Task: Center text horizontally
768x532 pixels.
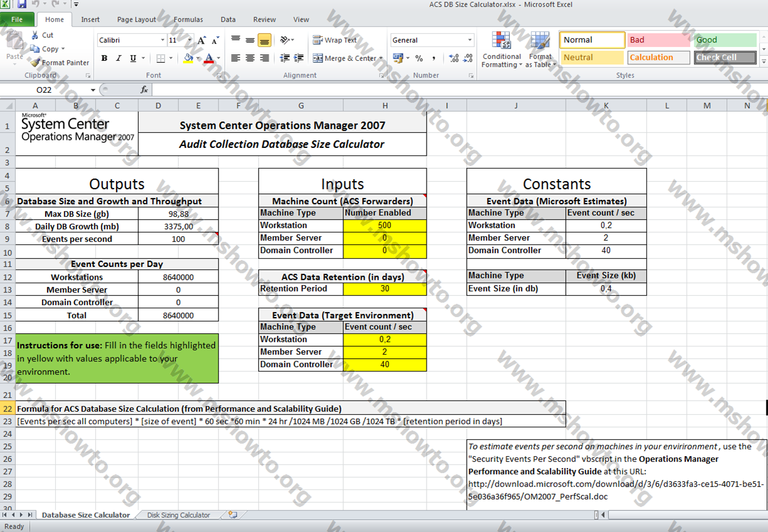Action: click(250, 58)
